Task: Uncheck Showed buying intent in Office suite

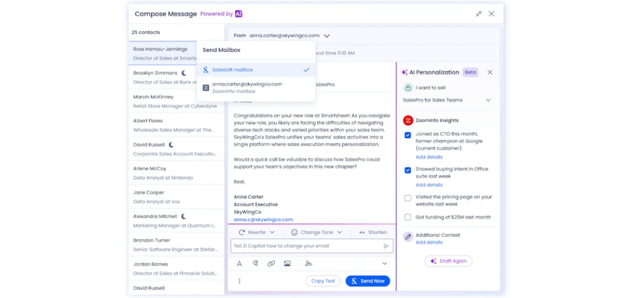Action: [x=408, y=170]
